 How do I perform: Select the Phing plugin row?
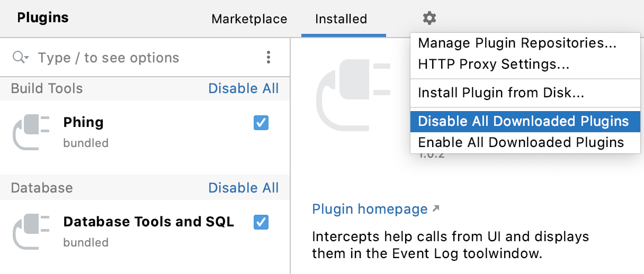(x=145, y=132)
